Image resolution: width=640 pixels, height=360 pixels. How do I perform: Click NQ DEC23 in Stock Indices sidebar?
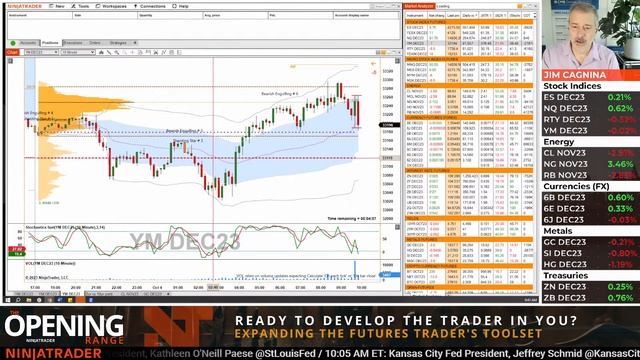click(565, 109)
